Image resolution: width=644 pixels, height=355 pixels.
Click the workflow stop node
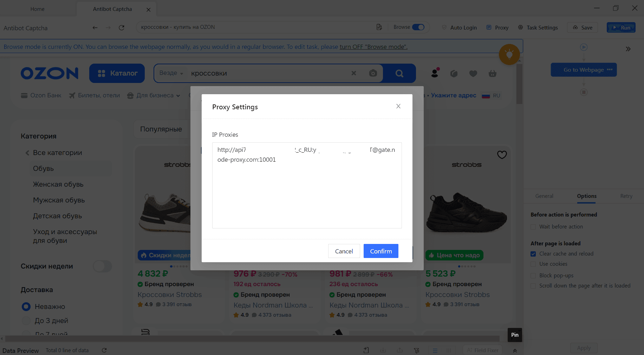[584, 92]
